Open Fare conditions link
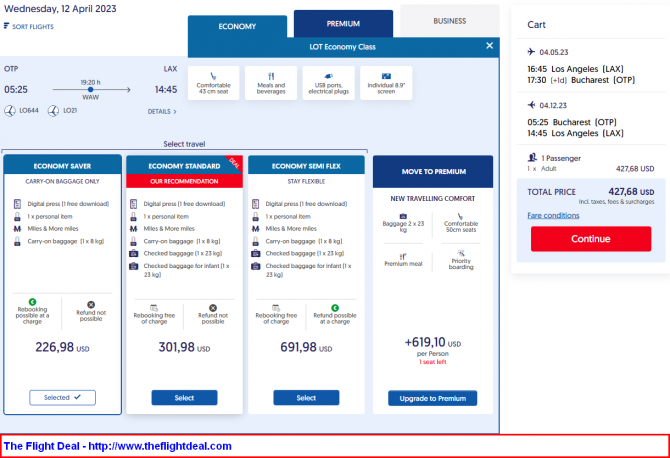Image resolution: width=670 pixels, height=458 pixels. (553, 215)
